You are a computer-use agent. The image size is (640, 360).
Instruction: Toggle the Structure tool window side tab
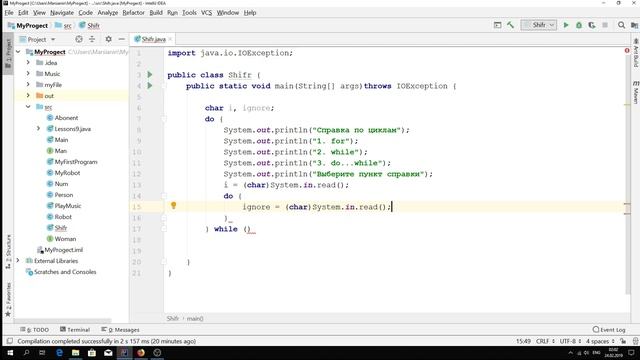point(8,252)
